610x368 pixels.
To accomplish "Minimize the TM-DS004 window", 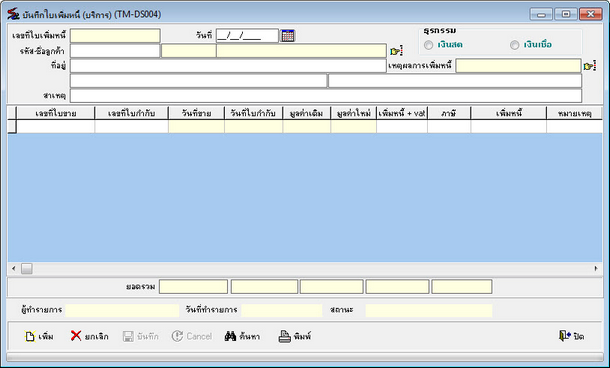I will click(541, 14).
